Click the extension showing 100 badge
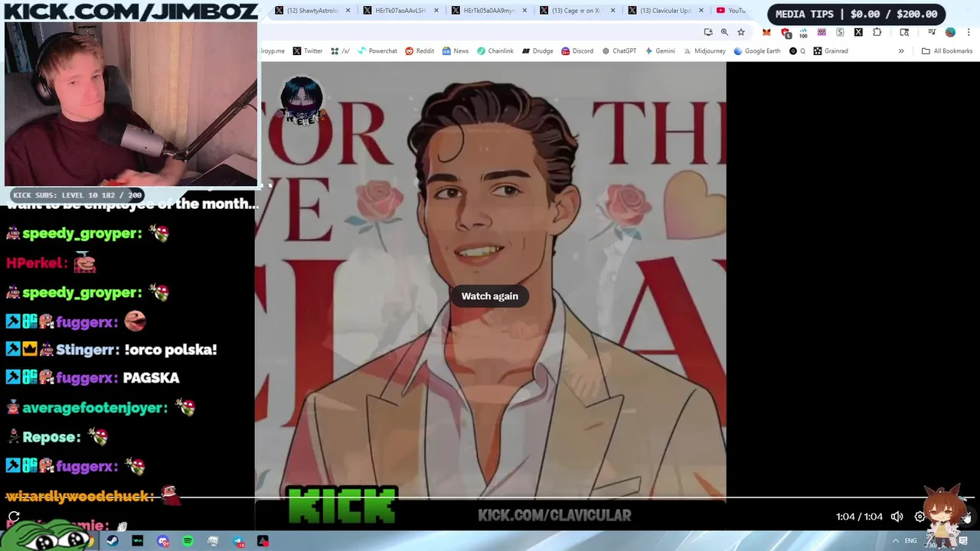 click(x=803, y=33)
